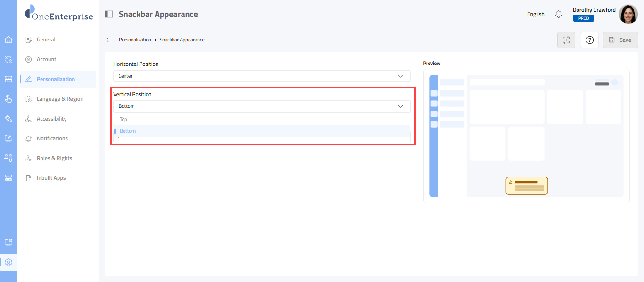Go to Accessibility settings
The height and width of the screenshot is (282, 644).
pyautogui.click(x=51, y=119)
